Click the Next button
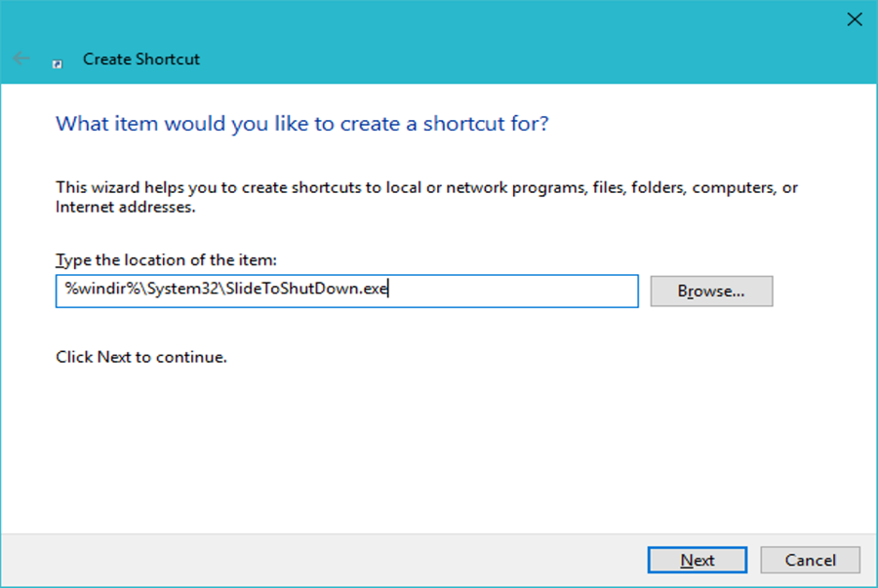The image size is (878, 588). click(698, 560)
